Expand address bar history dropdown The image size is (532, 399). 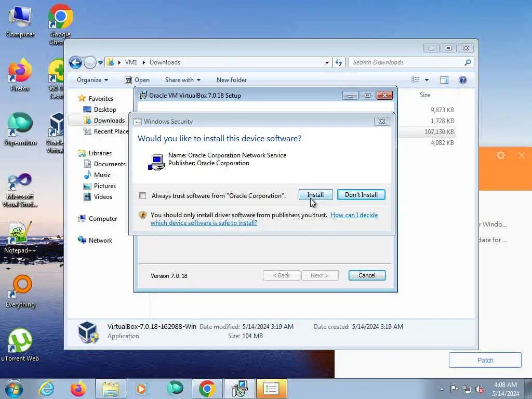point(327,62)
